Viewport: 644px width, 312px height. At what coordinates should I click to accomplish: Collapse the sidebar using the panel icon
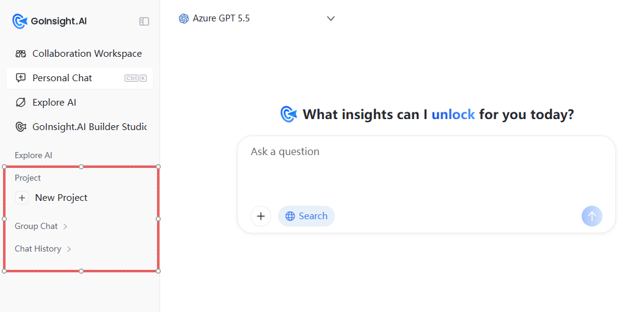(144, 21)
